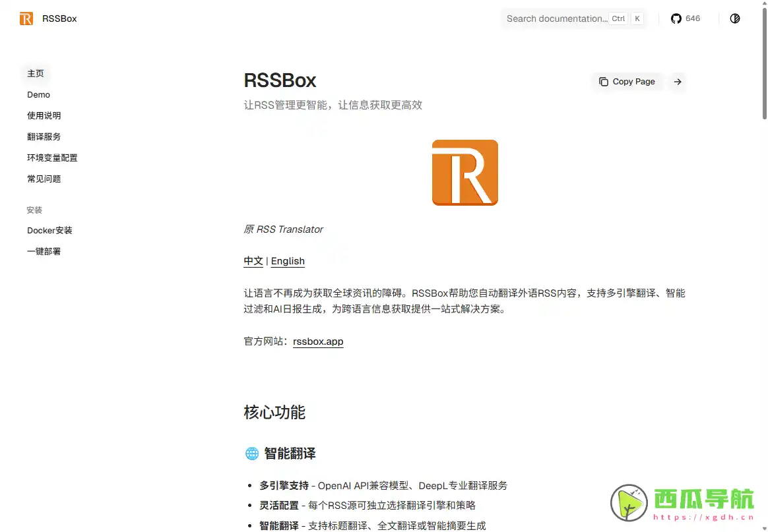Click the large orange RSSBox logo image
The image size is (768, 532).
[464, 172]
